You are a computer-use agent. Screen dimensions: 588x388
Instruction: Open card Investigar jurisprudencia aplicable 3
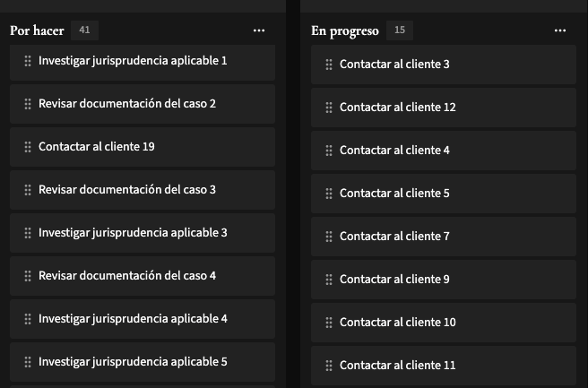click(133, 233)
